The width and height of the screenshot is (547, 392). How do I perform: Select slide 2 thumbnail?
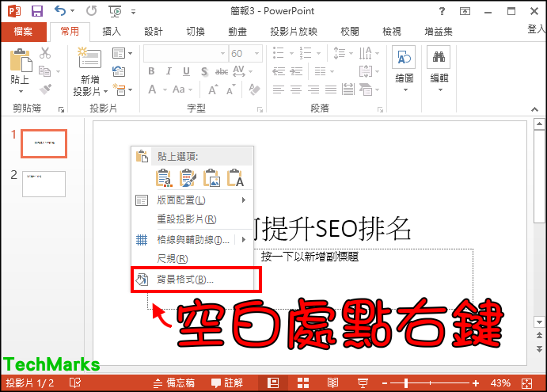(44, 184)
